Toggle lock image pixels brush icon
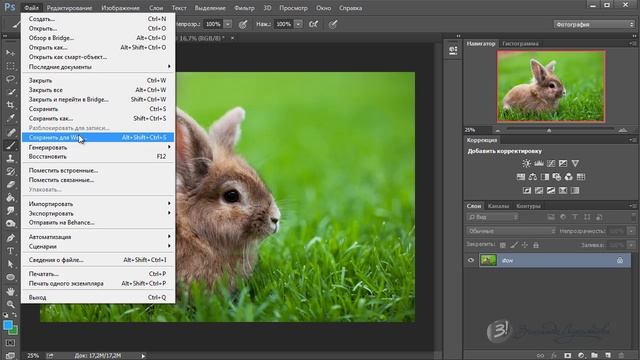The height and width of the screenshot is (360, 640). pos(514,245)
